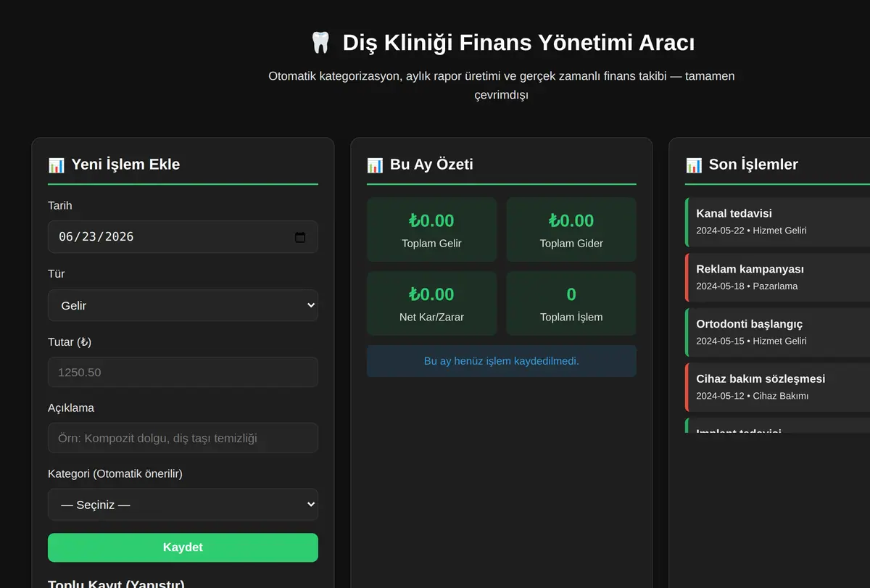Click the Kategori (Otomatik önerilir) label
This screenshot has width=870, height=588.
tap(115, 474)
